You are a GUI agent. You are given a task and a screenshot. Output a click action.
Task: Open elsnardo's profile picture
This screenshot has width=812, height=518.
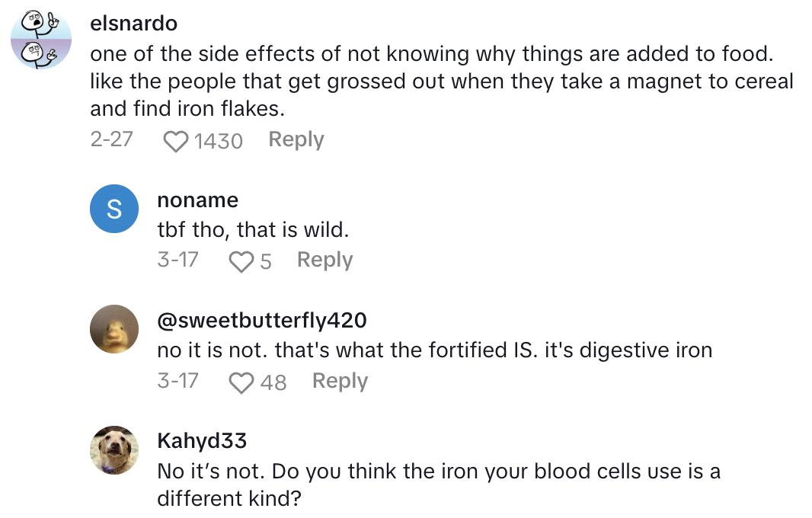42,40
